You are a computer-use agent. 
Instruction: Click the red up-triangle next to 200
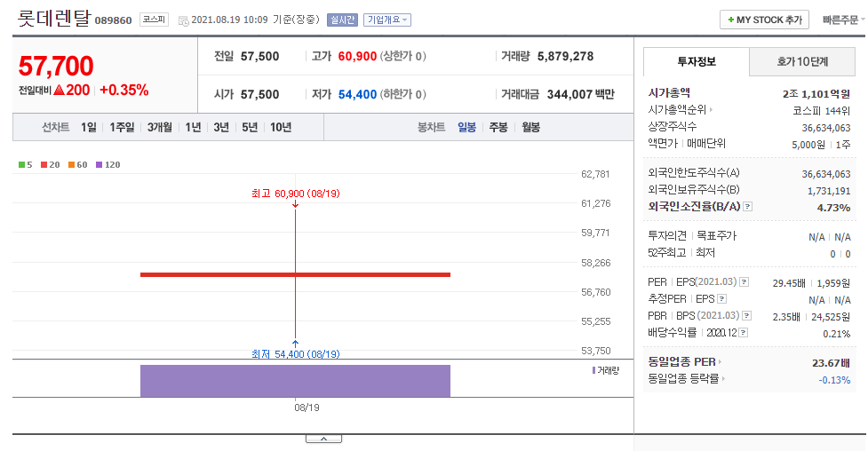click(60, 91)
